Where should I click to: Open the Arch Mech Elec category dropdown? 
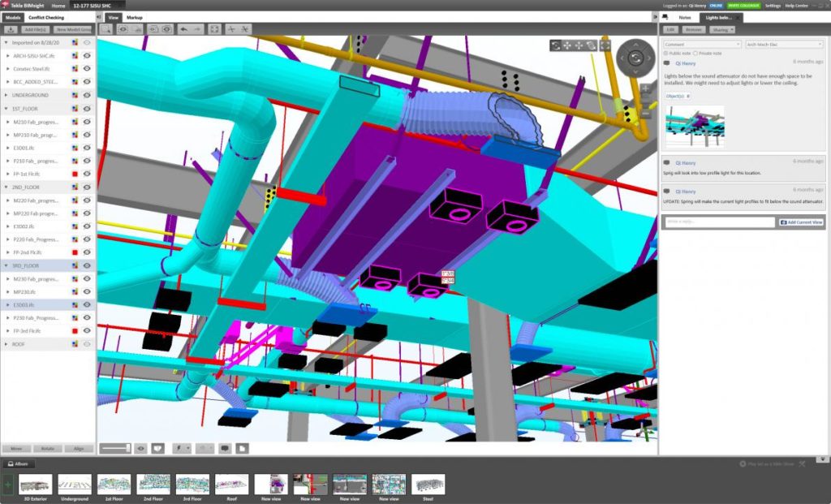coord(784,43)
